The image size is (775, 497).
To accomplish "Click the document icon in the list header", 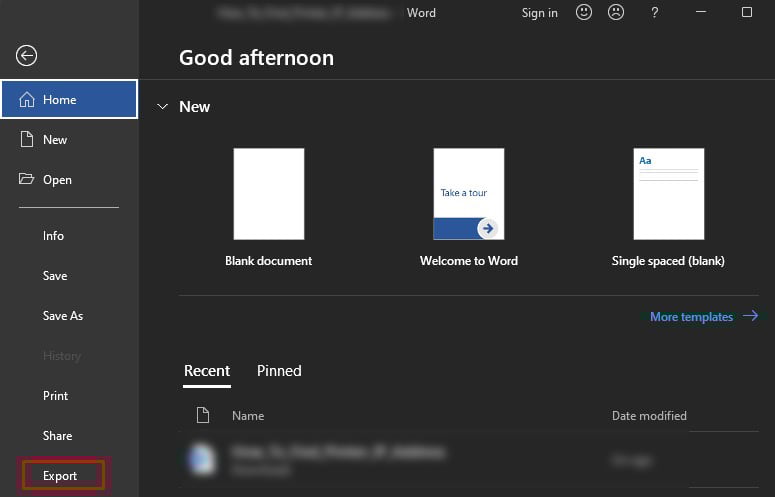I will point(203,415).
